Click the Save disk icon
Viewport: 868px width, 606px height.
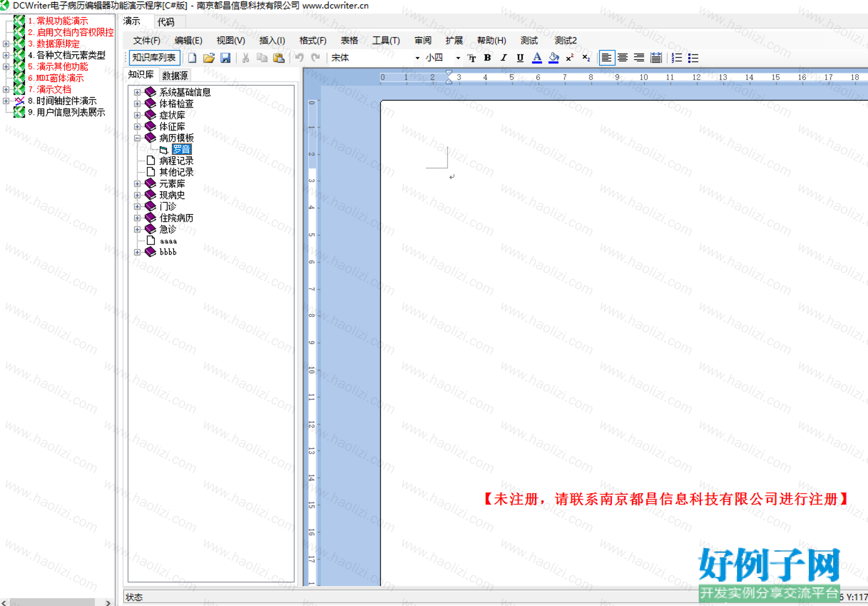pyautogui.click(x=226, y=58)
